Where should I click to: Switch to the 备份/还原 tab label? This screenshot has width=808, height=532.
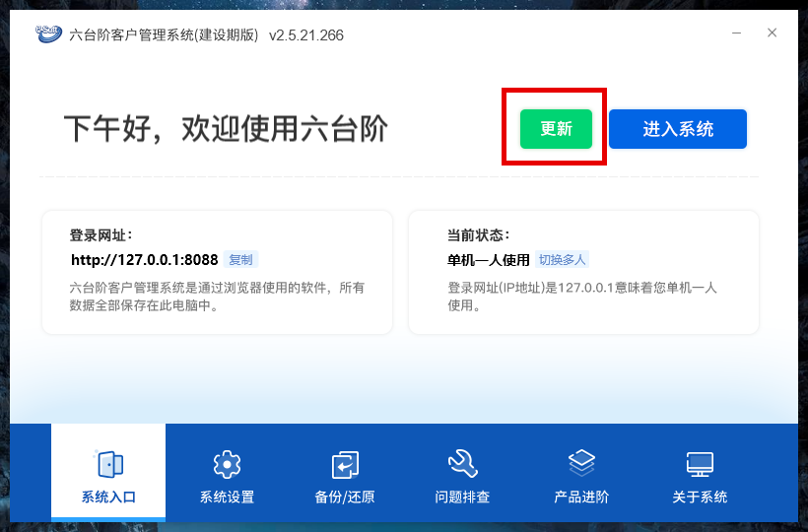pyautogui.click(x=345, y=497)
